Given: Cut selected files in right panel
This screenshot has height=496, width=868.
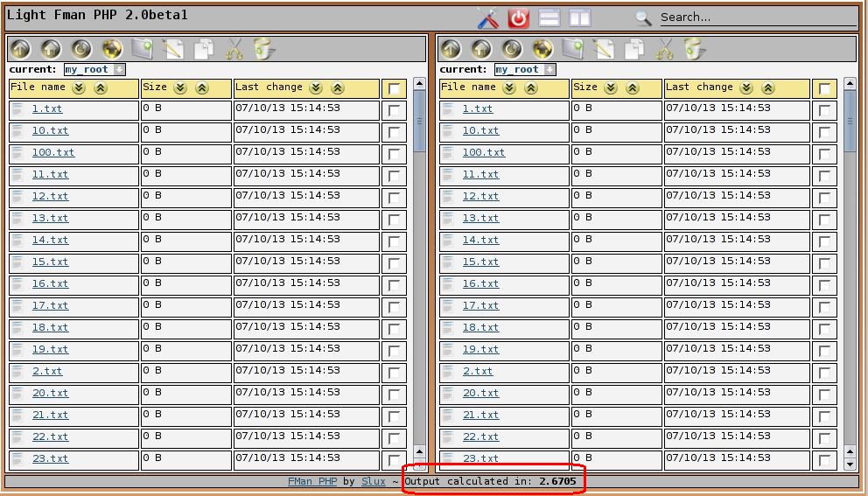Looking at the screenshot, I should coord(665,49).
